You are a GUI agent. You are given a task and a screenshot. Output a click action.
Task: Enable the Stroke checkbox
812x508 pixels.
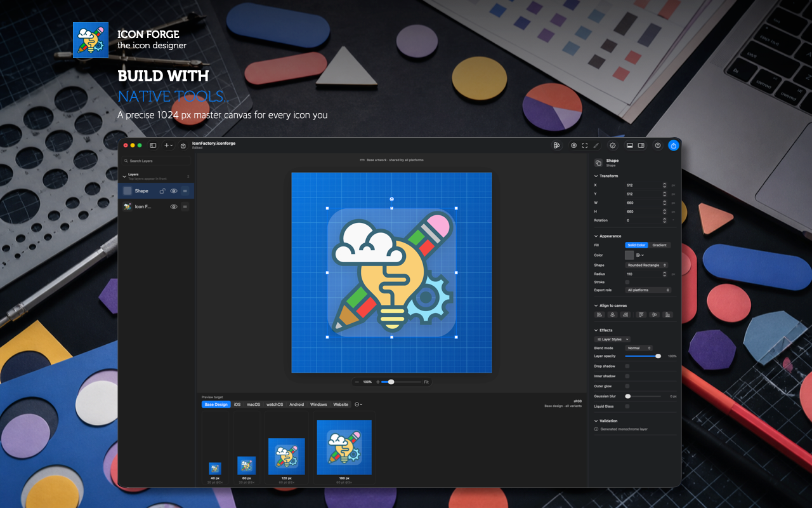pos(627,282)
